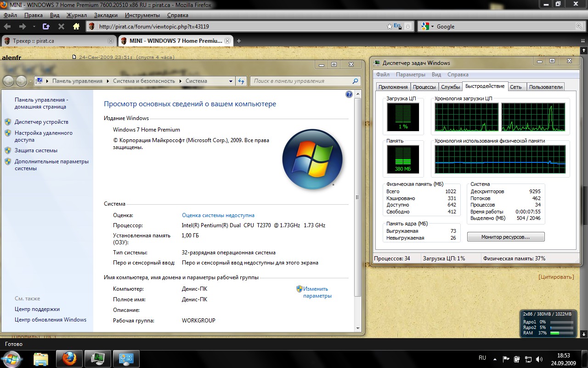Viewport: 588px width, 368px height.
Task: Click the Control Panel window forward button
Action: (21, 81)
